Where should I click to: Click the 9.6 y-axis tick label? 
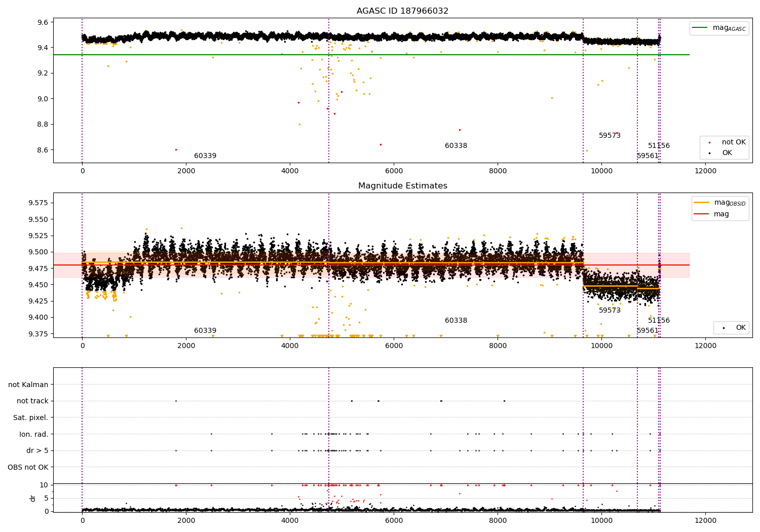pos(42,22)
